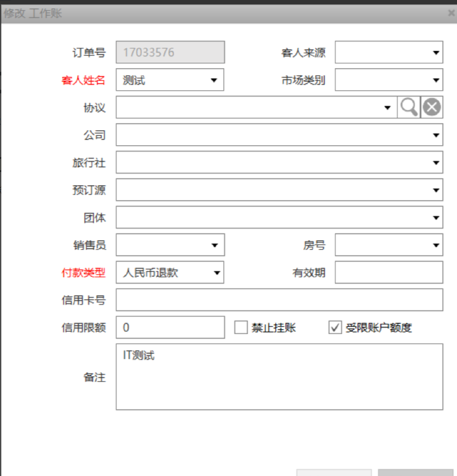Click the 备注 text area with IT测试
This screenshot has width=457, height=476.
click(279, 376)
